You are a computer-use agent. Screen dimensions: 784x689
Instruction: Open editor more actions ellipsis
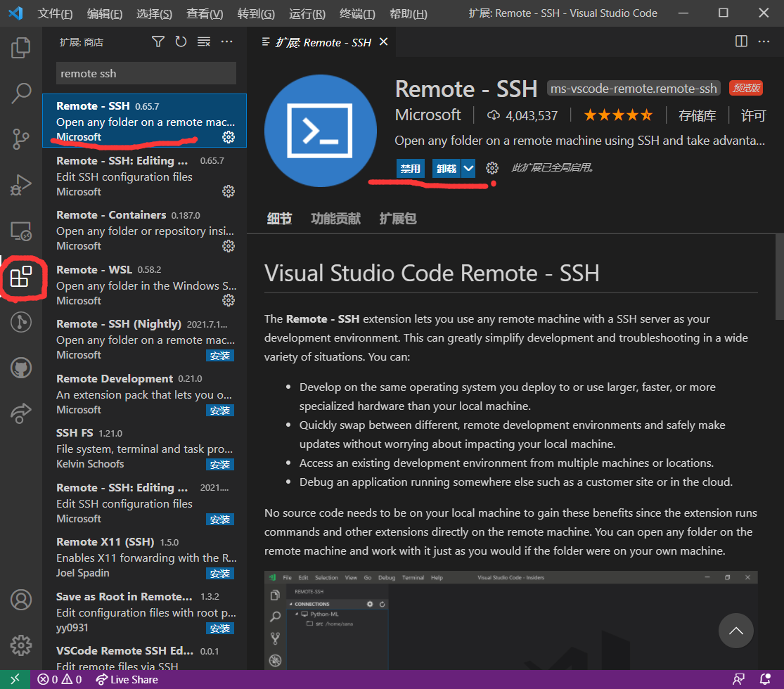click(x=764, y=41)
